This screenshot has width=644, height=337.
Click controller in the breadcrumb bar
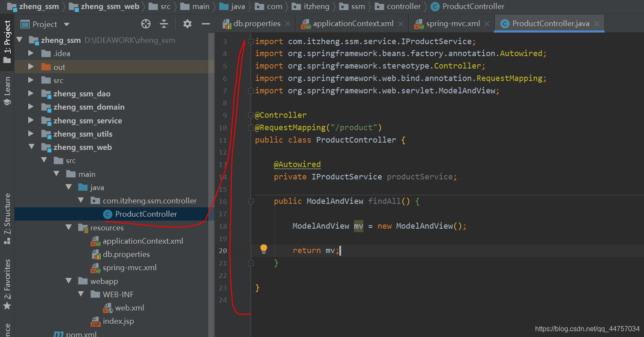point(404,6)
